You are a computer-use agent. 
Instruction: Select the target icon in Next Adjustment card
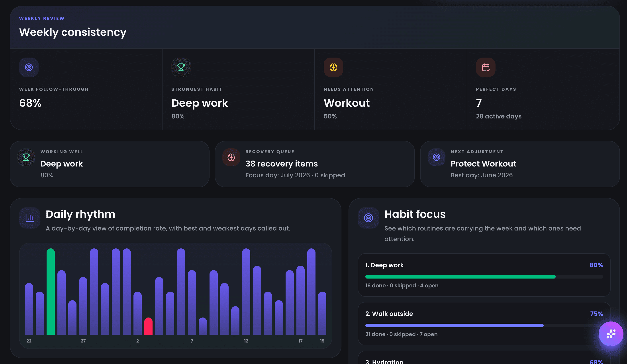coord(436,157)
